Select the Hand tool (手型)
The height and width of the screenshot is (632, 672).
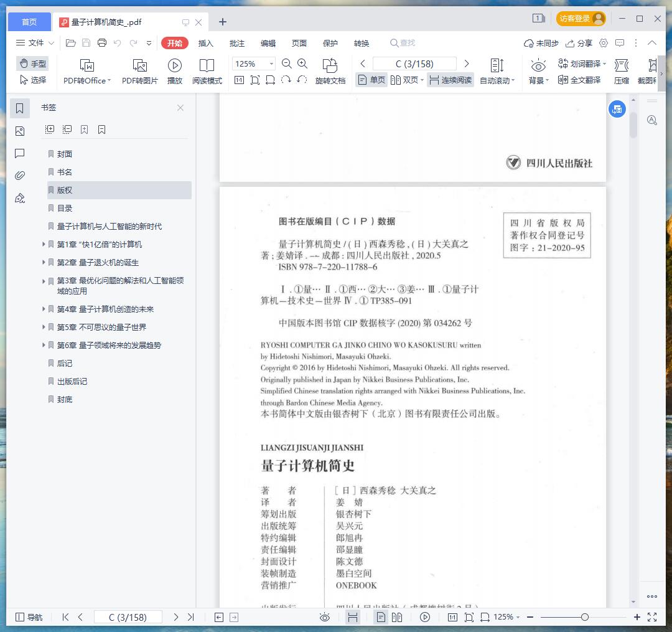click(33, 64)
